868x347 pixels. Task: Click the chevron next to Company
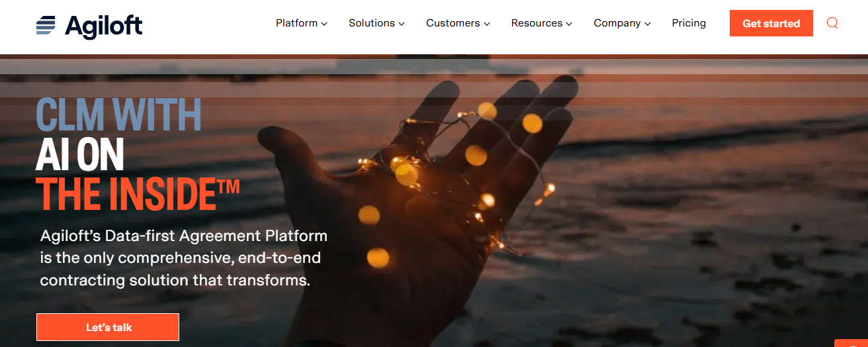pyautogui.click(x=647, y=24)
